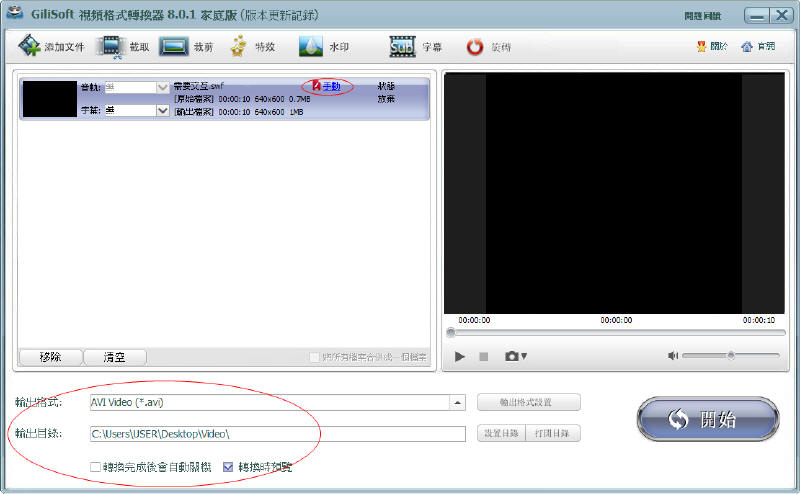The image size is (800, 494).
Task: Click the home page icon at top right
Action: (747, 46)
